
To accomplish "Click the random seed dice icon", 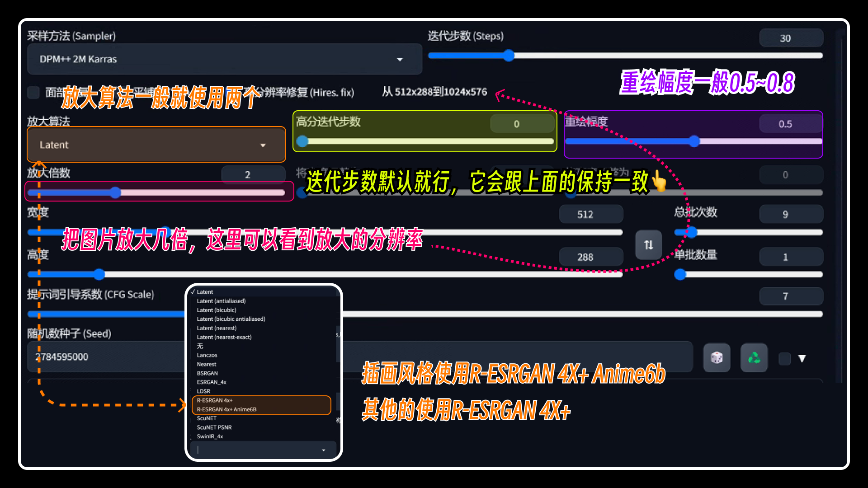I will tap(717, 357).
